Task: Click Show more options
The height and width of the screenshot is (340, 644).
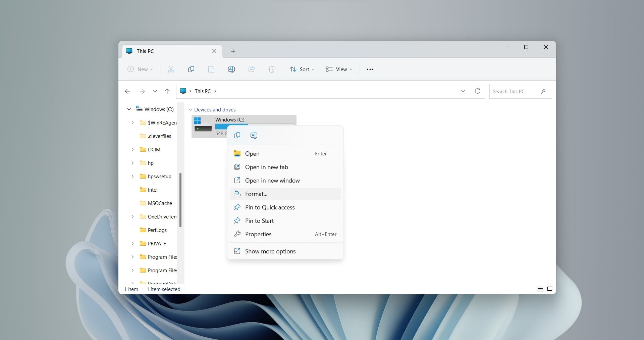Action: 270,251
